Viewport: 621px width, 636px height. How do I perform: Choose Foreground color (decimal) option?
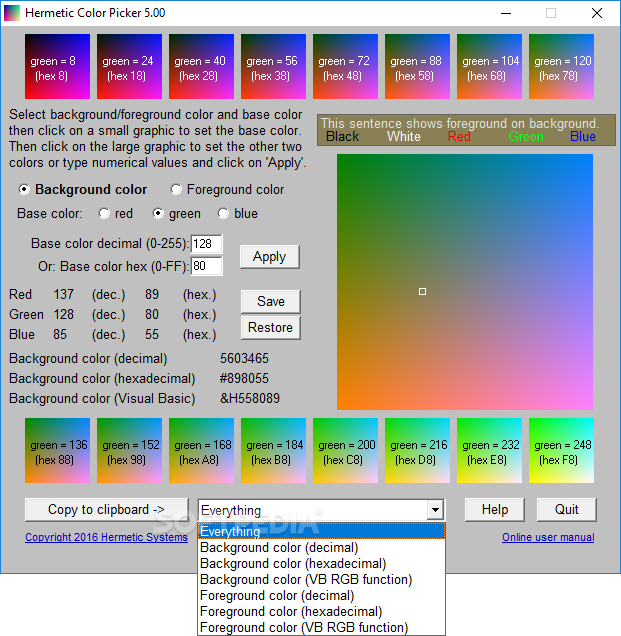tap(321, 595)
